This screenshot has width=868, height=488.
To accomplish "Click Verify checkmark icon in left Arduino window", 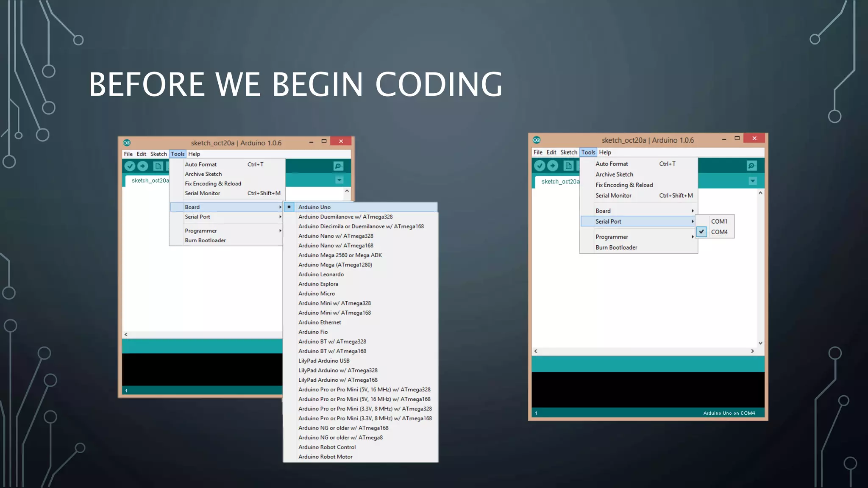I will click(x=130, y=166).
